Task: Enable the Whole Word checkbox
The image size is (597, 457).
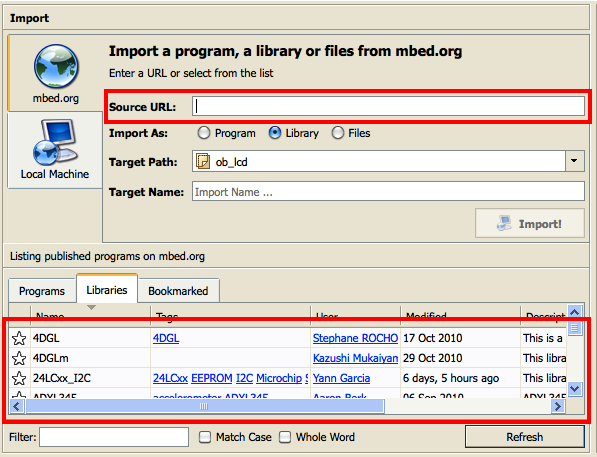Action: point(285,437)
